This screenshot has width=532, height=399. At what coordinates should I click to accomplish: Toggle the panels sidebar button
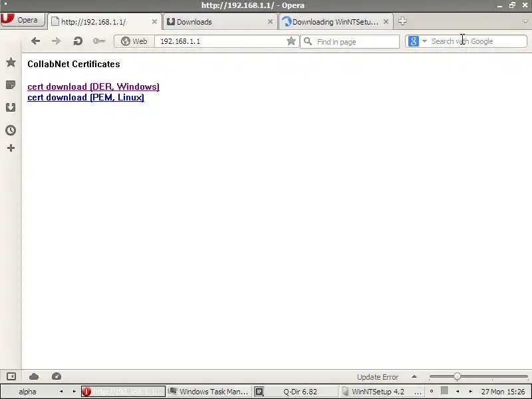[11, 376]
